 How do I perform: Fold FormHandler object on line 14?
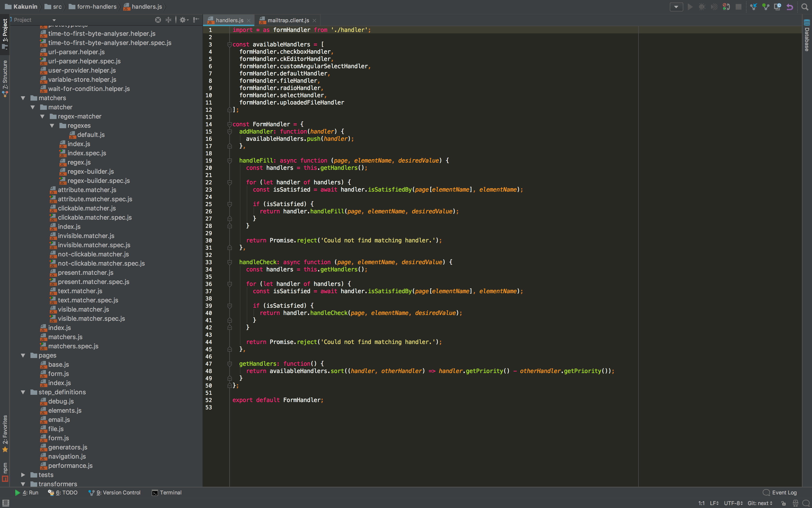(230, 124)
